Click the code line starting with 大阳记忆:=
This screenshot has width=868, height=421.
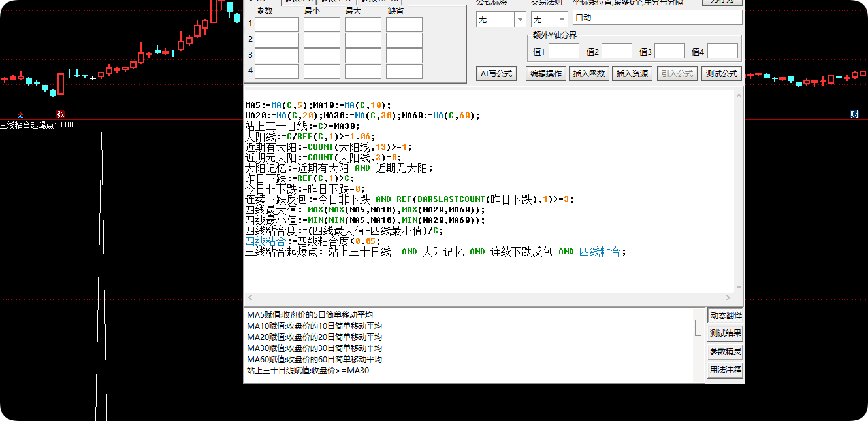339,168
